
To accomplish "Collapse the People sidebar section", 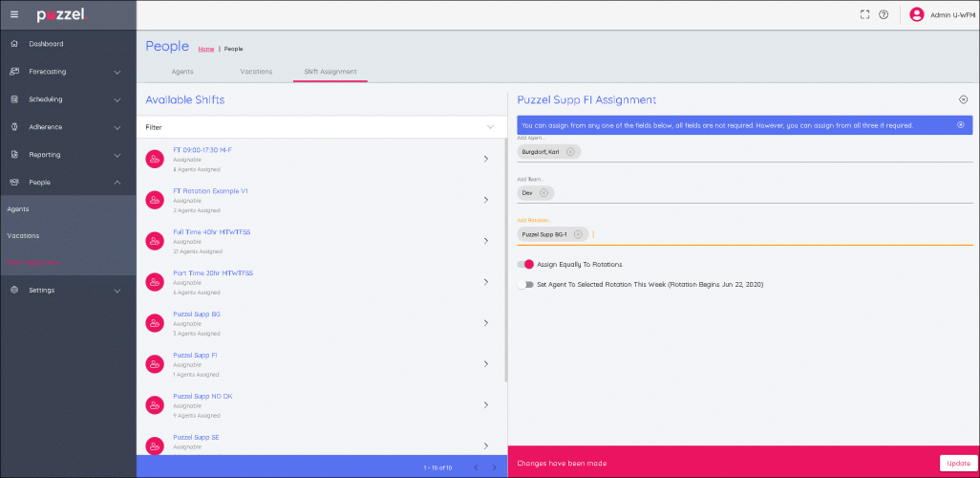I will click(x=117, y=182).
